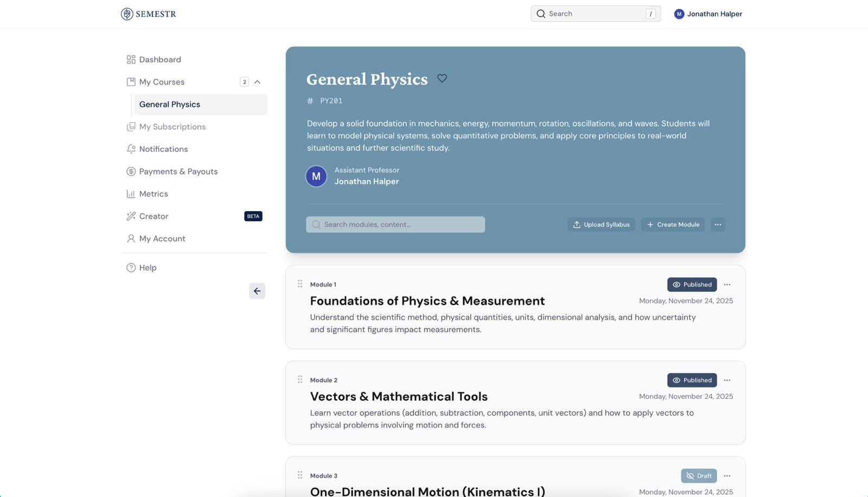Click the My Account person icon
The image size is (868, 497).
(x=131, y=239)
